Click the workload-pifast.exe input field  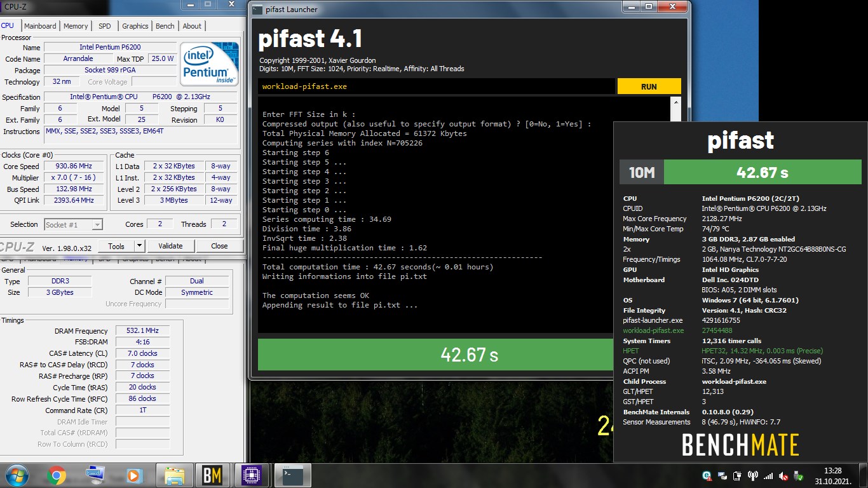[436, 86]
